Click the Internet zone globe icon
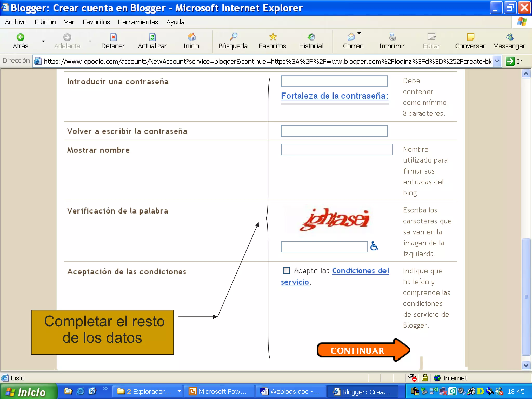 pos(437,378)
